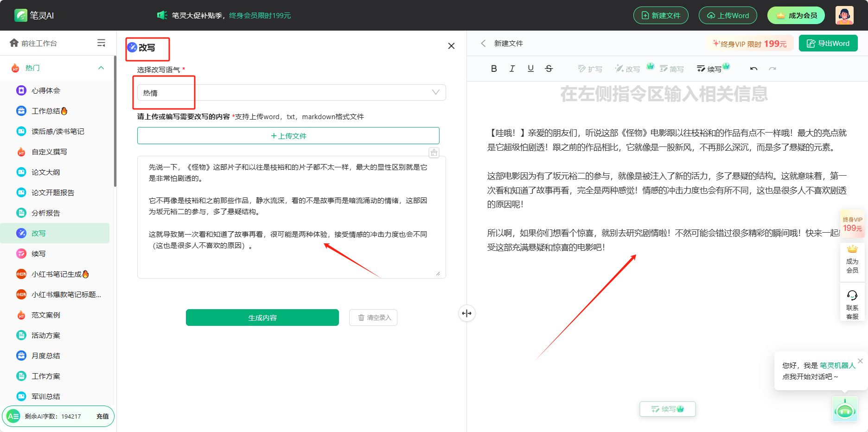Select 改写 sidebar item

pos(55,233)
